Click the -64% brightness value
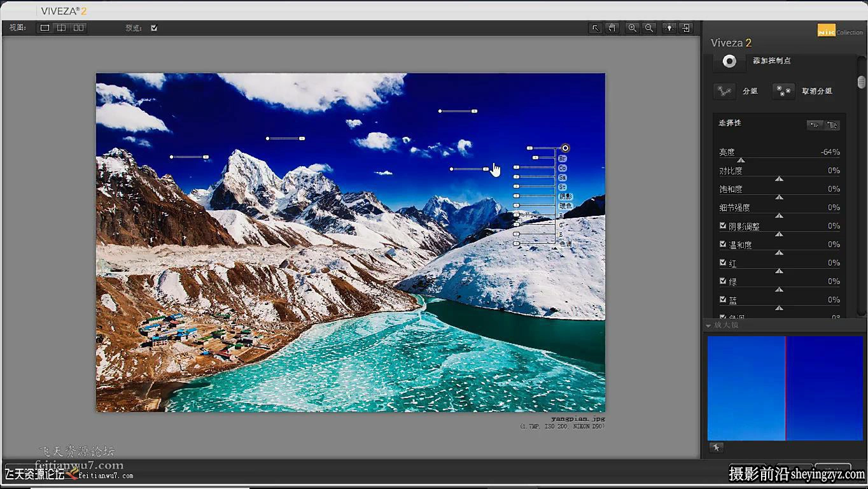Screen dimensions: 868x489 830,152
